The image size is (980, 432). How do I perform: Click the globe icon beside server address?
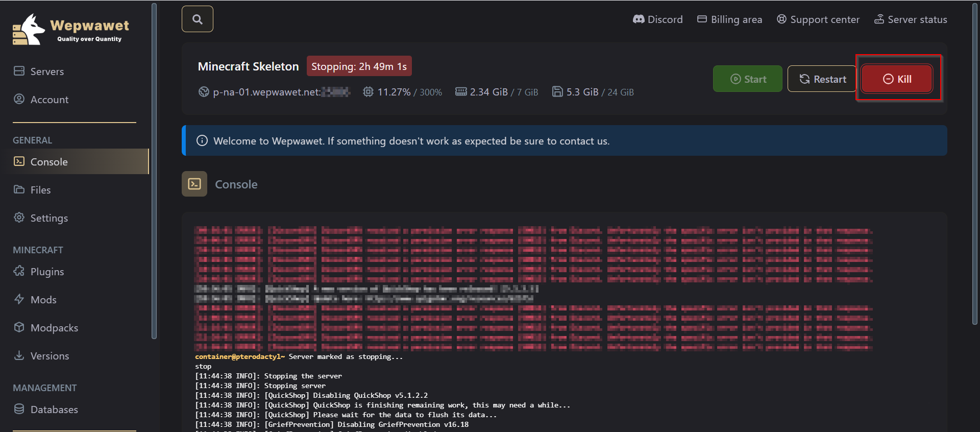(x=204, y=92)
